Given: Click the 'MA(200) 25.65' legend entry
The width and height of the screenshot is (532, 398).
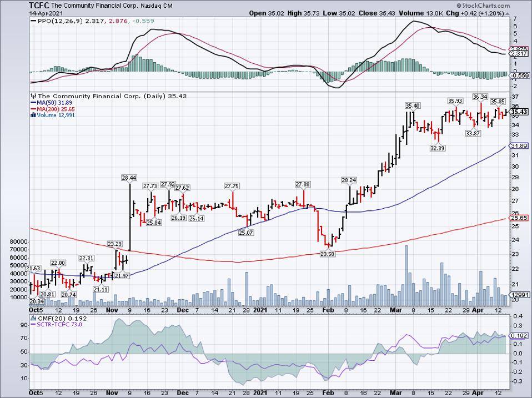Looking at the screenshot, I should [x=56, y=109].
